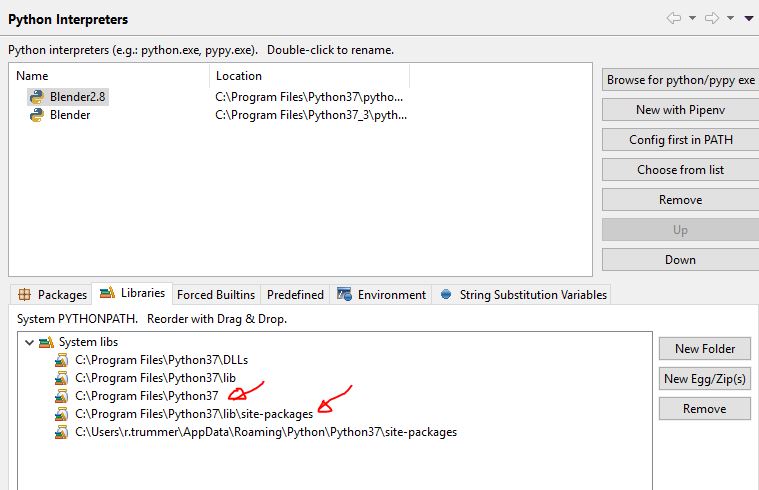Click the back navigation arrow icon
Viewport: 759px width, 490px height.
[674, 18]
